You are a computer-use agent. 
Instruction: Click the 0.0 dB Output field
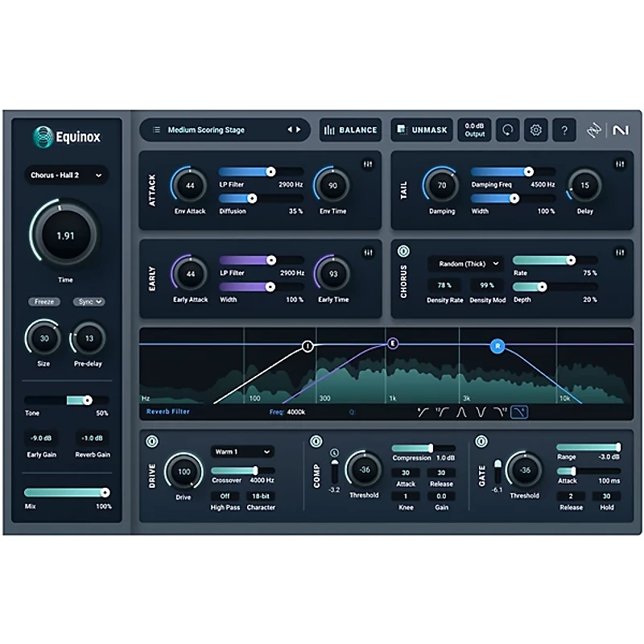tap(474, 130)
